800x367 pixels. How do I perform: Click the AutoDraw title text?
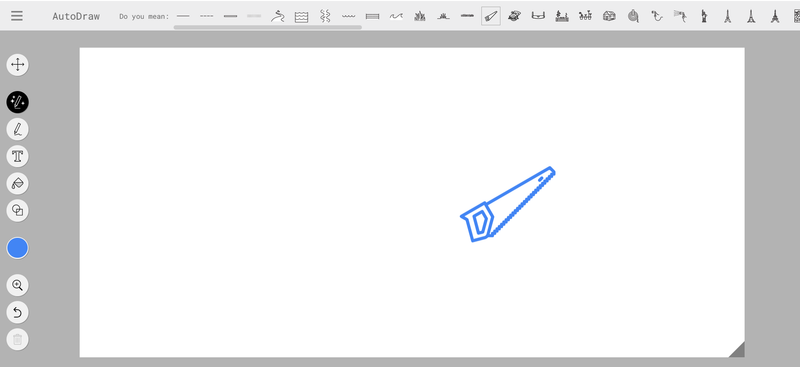(x=76, y=16)
